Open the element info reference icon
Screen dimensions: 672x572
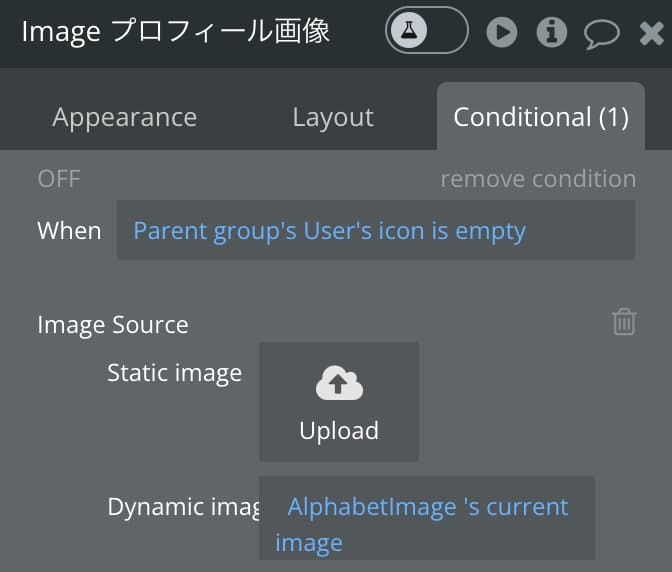coord(552,32)
